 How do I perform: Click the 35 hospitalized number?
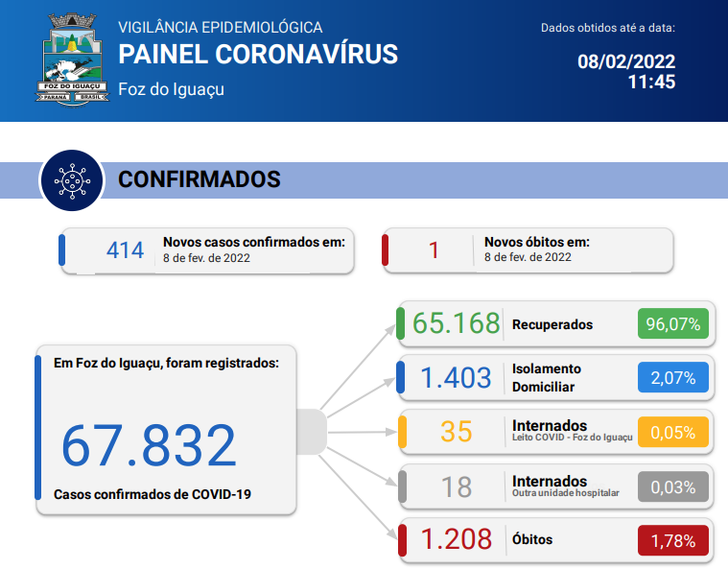(x=456, y=432)
